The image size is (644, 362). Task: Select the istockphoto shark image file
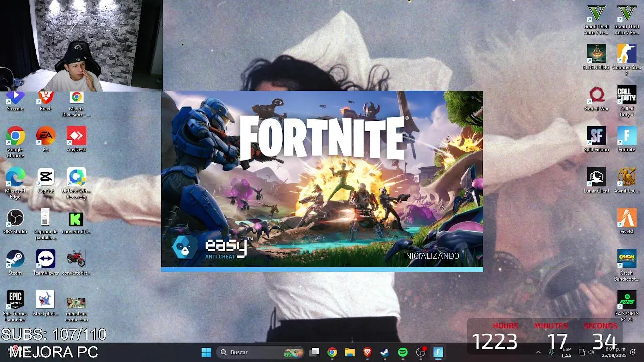[46, 303]
